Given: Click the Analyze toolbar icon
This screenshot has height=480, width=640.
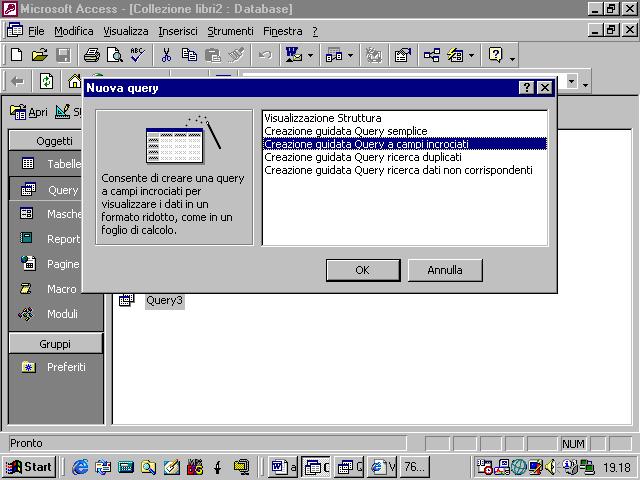Looking at the screenshot, I should (x=334, y=55).
